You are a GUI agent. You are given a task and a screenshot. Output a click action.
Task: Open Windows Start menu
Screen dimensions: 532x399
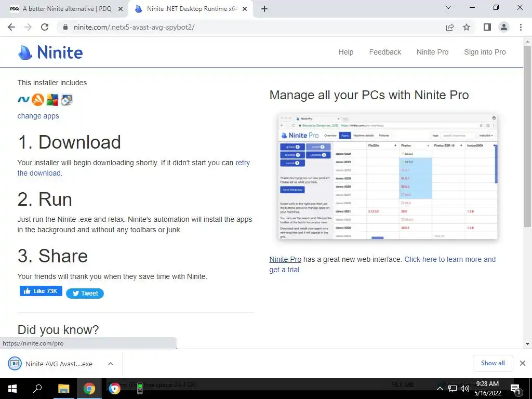point(12,389)
